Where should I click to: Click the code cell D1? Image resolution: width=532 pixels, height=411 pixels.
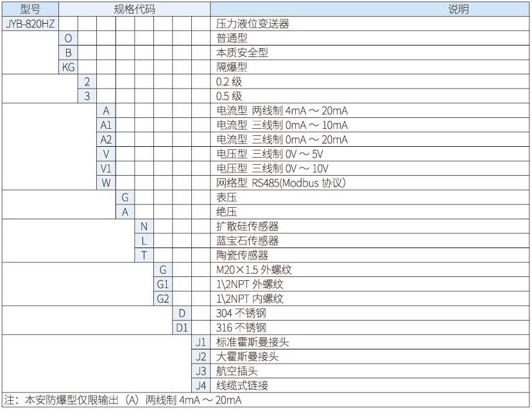[x=182, y=328]
